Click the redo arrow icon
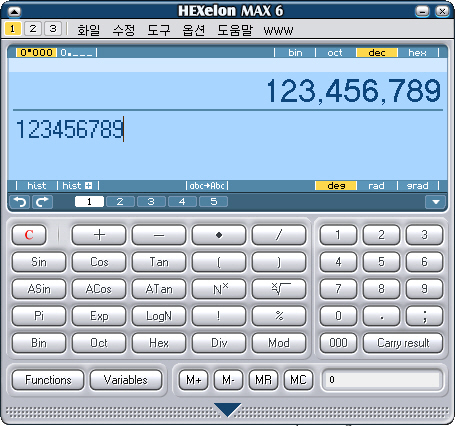Viewport: 455px width, 426px height. point(42,202)
